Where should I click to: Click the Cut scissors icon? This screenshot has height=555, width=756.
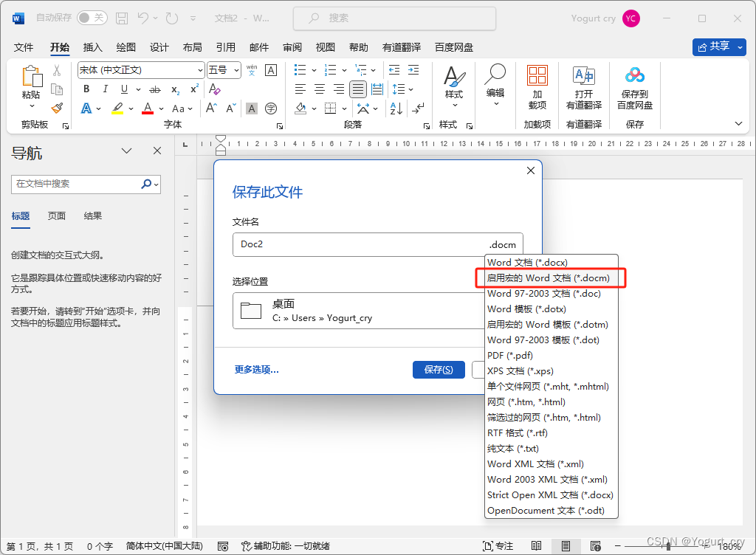pos(57,70)
